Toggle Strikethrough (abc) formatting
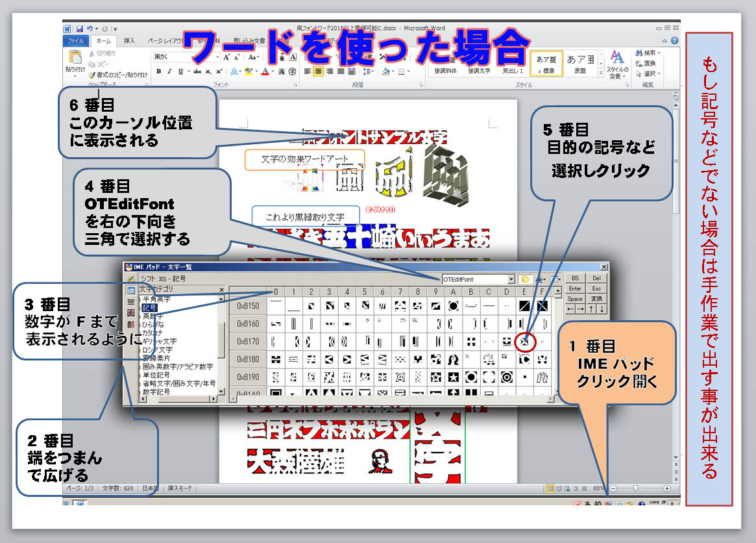Viewport: 756px width, 543px height. (197, 71)
